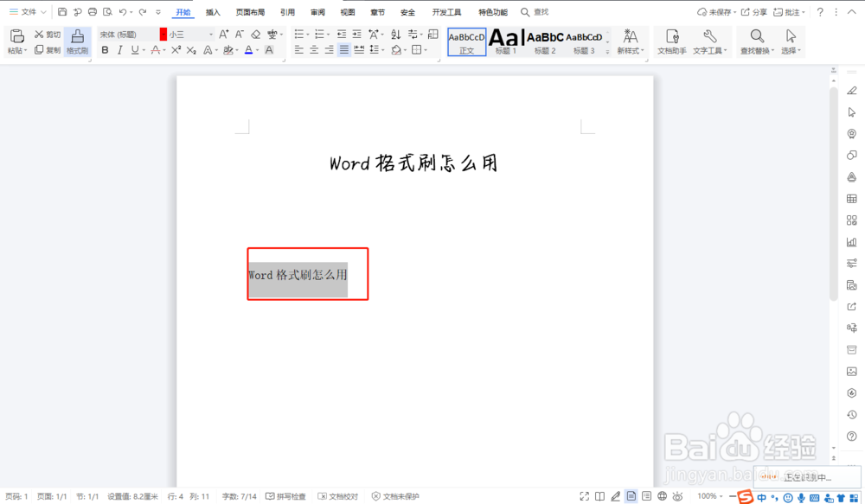Switch to the 插入 Insert ribbon tab

click(x=213, y=11)
